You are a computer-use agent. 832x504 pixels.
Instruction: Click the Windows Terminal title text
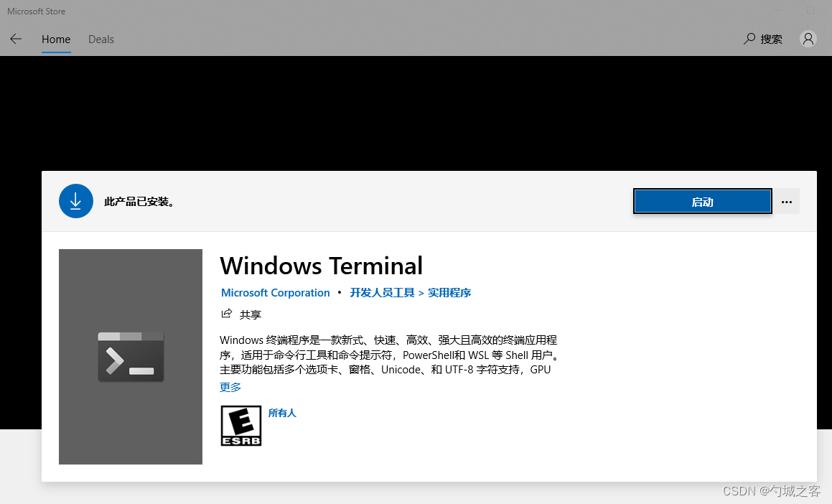321,266
